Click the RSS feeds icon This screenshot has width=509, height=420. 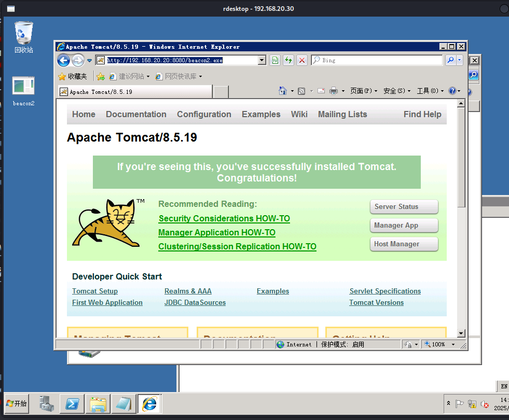coord(301,91)
